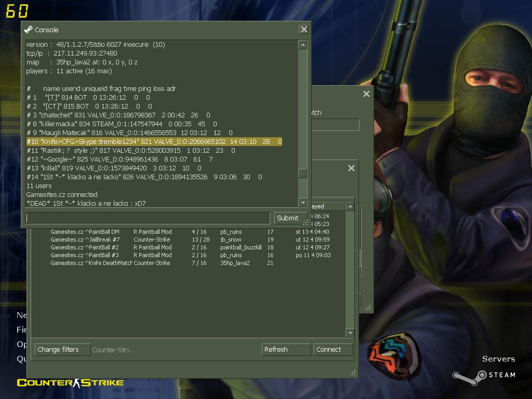The width and height of the screenshot is (532, 399).
Task: Select Gamesites.cz ^PaintBall #3 server row
Action: tap(188, 255)
